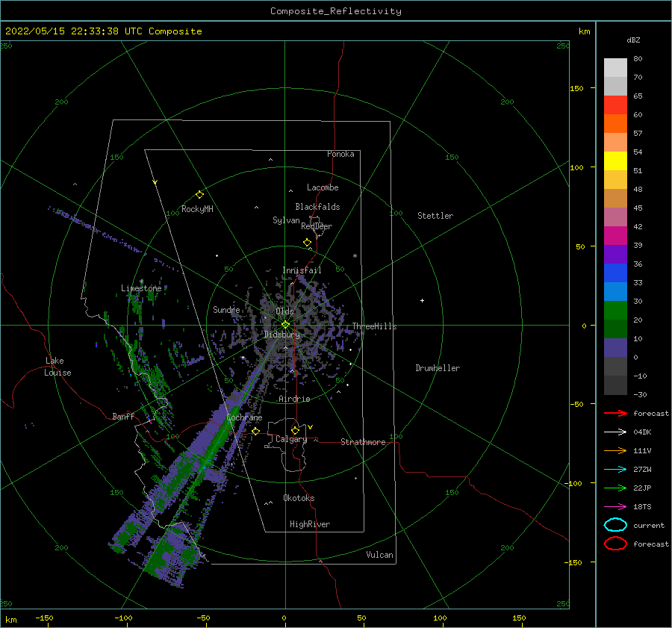Click the asterisk marker east of Innisfail
Image resolution: width=672 pixels, height=628 pixels.
[x=355, y=256]
